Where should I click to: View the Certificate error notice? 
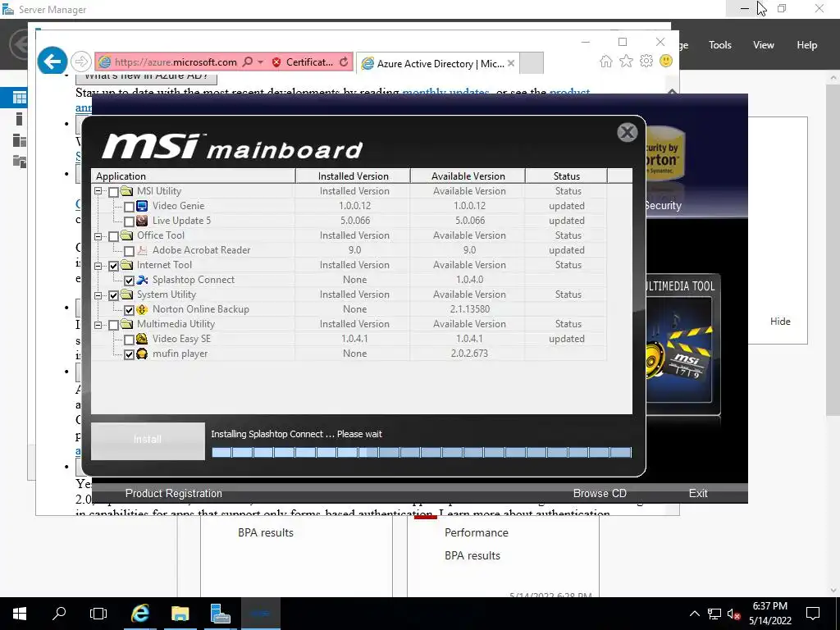click(302, 62)
